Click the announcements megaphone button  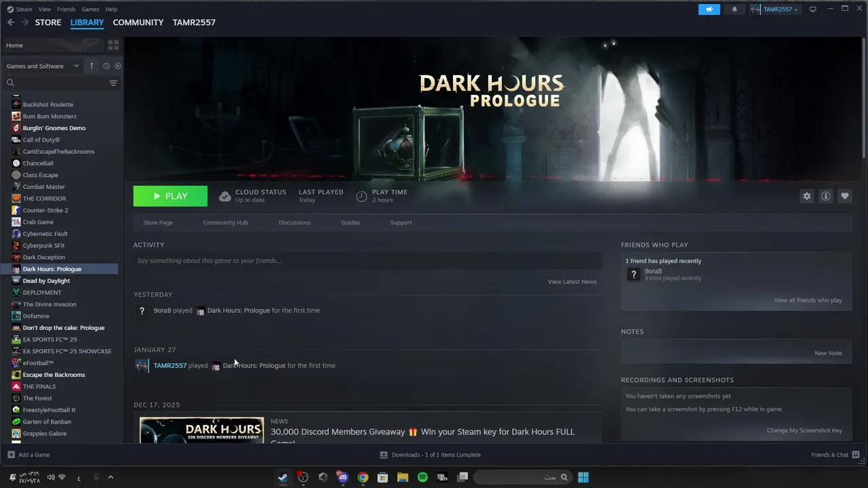[709, 9]
